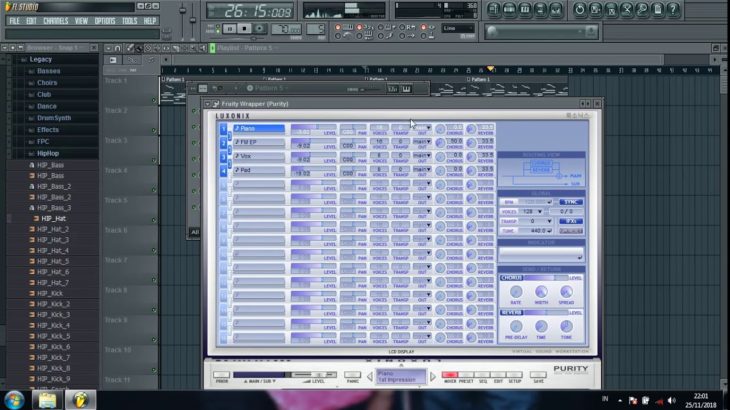The image size is (730, 410).
Task: Open Vox channel output dropdown
Action: [x=422, y=155]
